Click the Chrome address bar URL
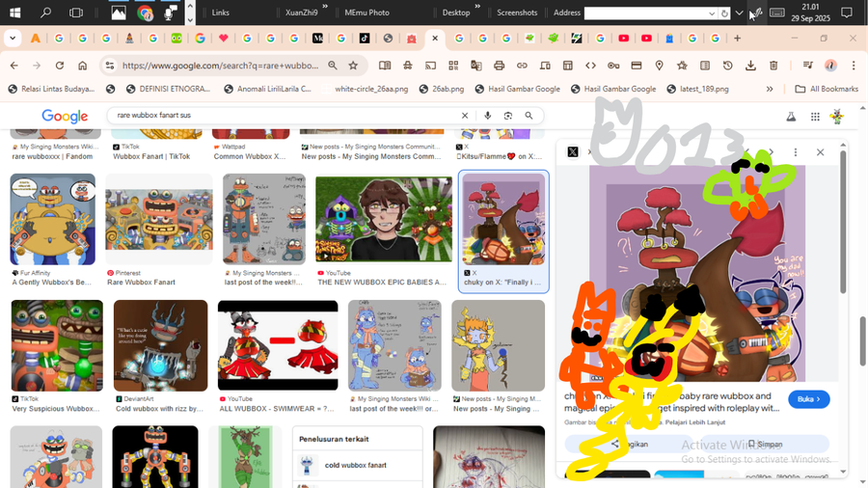The image size is (868, 488). (220, 66)
